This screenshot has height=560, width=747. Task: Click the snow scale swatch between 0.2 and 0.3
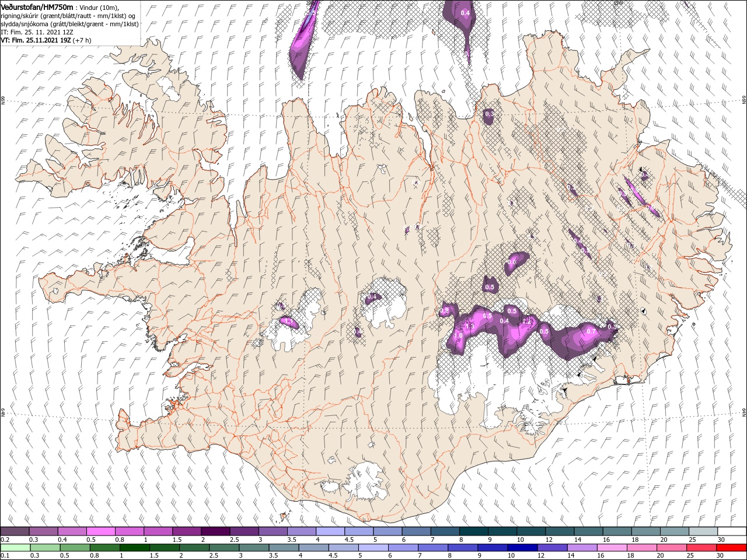15,531
